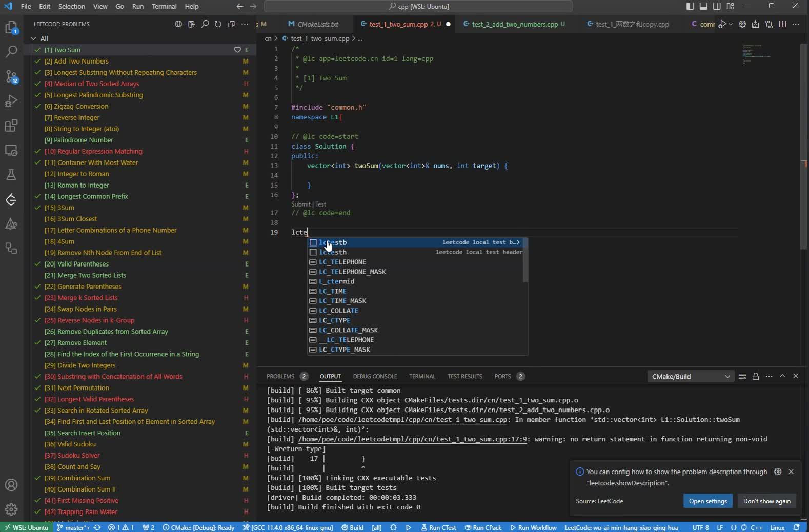Image resolution: width=809 pixels, height=532 pixels.
Task: Open the Terminal menu
Action: coord(164,6)
